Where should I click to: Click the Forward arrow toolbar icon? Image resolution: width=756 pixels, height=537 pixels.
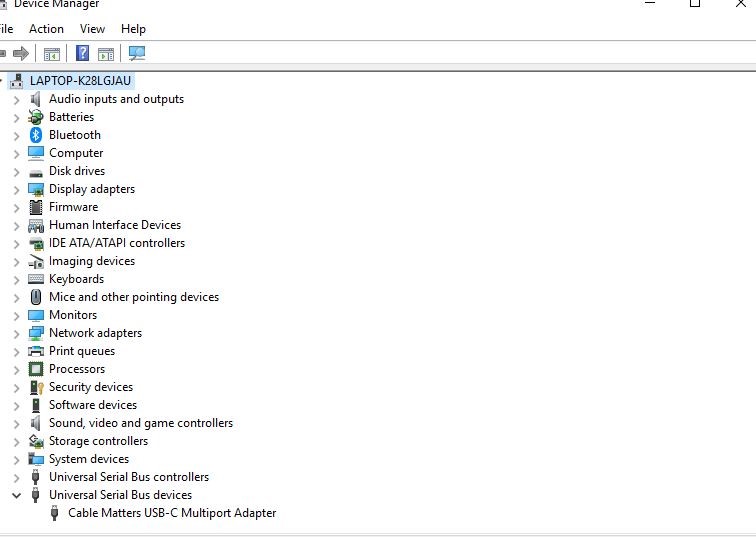21,53
